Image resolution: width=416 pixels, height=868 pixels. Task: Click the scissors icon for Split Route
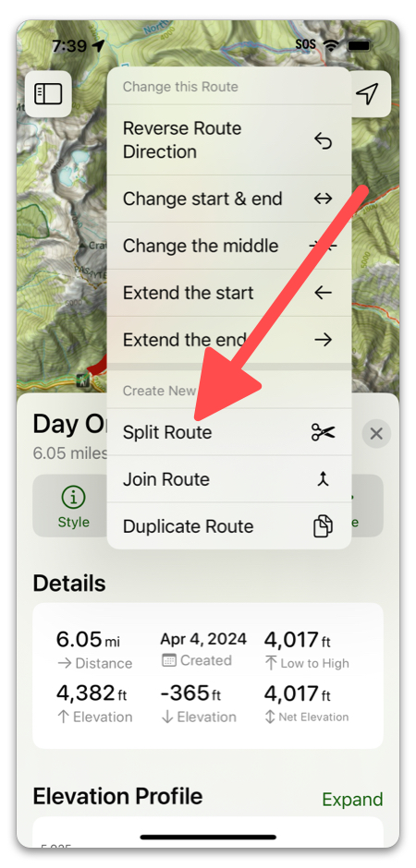(x=323, y=432)
